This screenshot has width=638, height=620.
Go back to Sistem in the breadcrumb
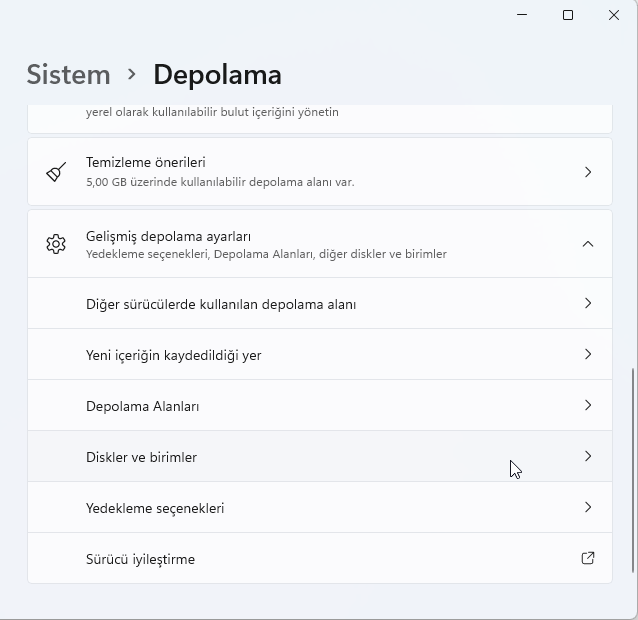(68, 75)
